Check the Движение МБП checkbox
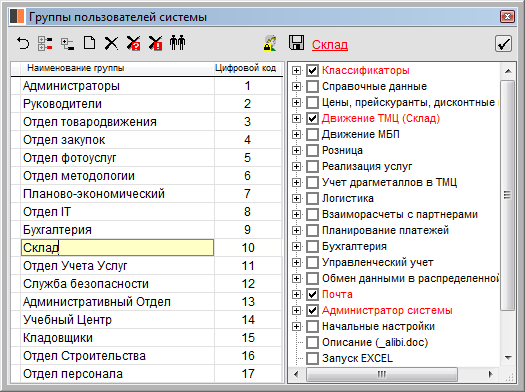Image resolution: width=525 pixels, height=392 pixels. pyautogui.click(x=312, y=134)
